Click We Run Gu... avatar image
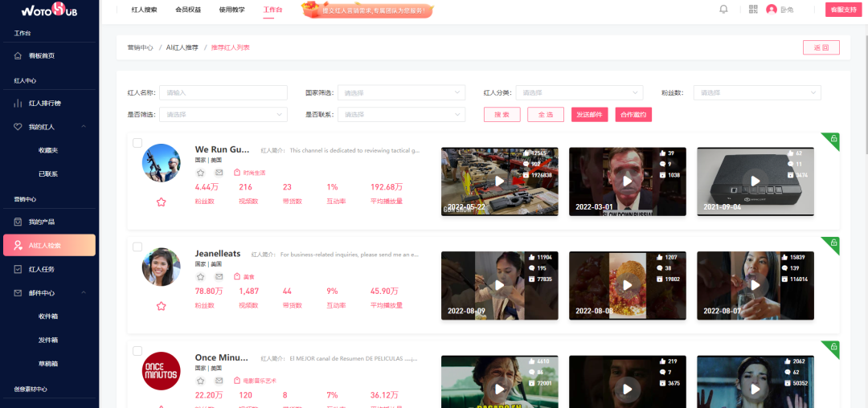Image resolution: width=868 pixels, height=408 pixels. coord(161,163)
